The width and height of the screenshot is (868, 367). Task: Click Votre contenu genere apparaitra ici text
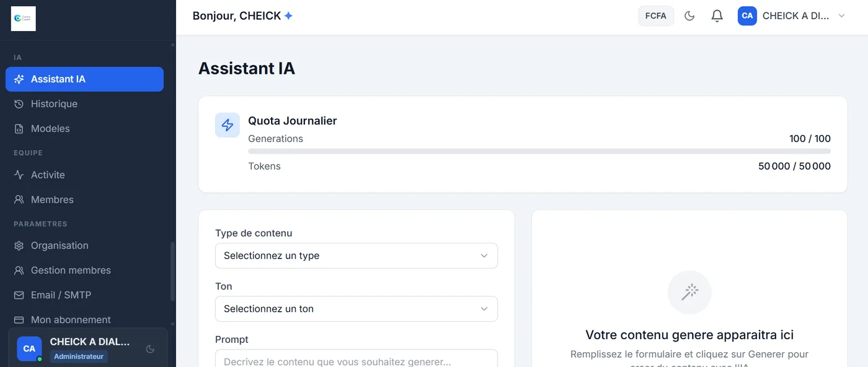tap(689, 335)
